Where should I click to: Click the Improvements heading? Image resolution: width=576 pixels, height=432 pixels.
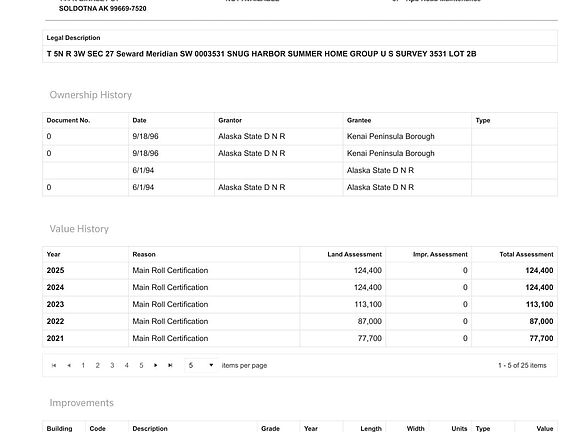[x=82, y=403]
